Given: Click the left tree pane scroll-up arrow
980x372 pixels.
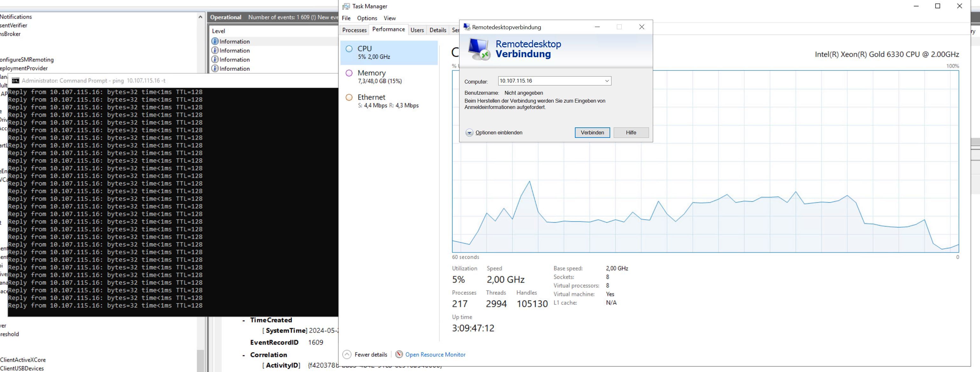Looking at the screenshot, I should click(x=201, y=17).
